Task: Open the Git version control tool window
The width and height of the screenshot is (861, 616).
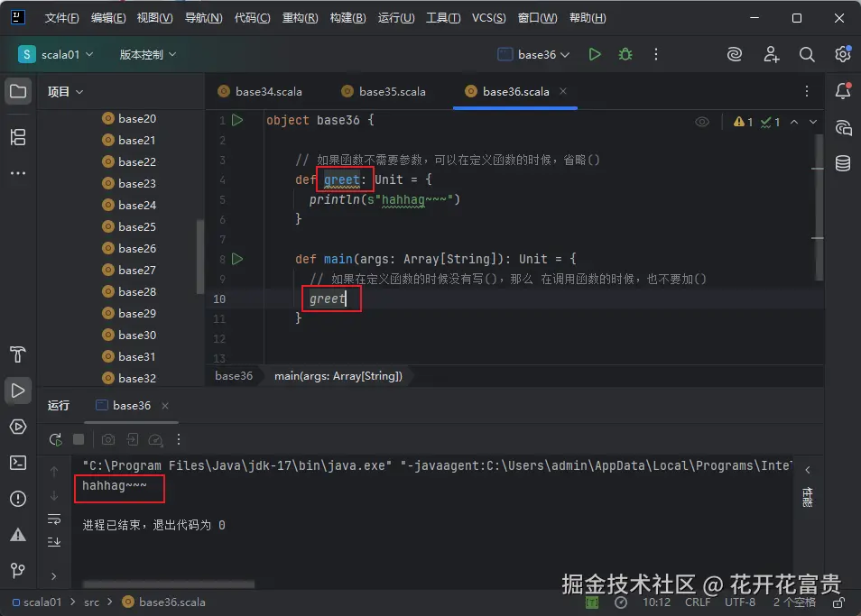Action: (x=17, y=571)
